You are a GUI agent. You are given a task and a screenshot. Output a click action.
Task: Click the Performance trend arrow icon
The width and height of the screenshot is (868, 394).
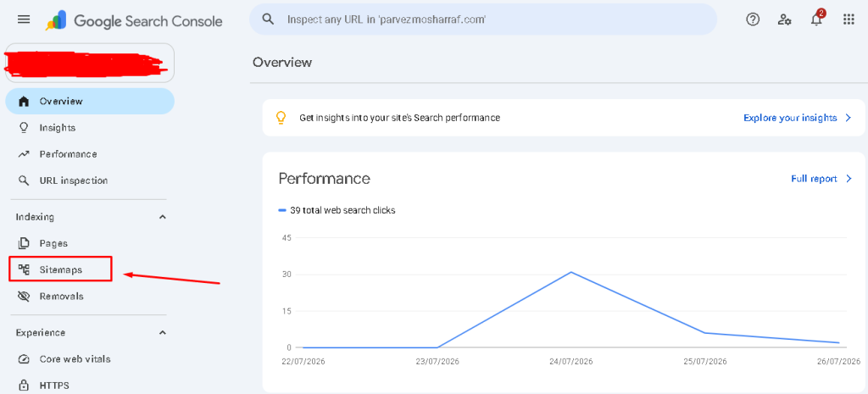click(x=23, y=154)
